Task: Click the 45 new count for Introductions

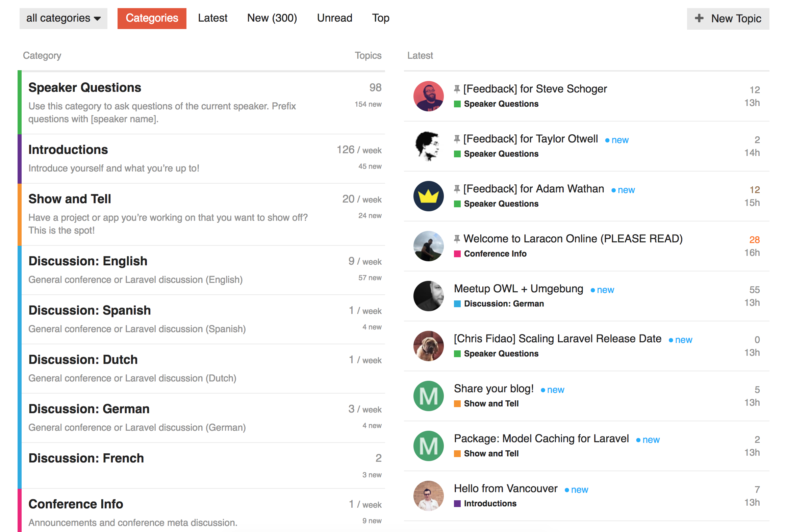Action: point(370,166)
